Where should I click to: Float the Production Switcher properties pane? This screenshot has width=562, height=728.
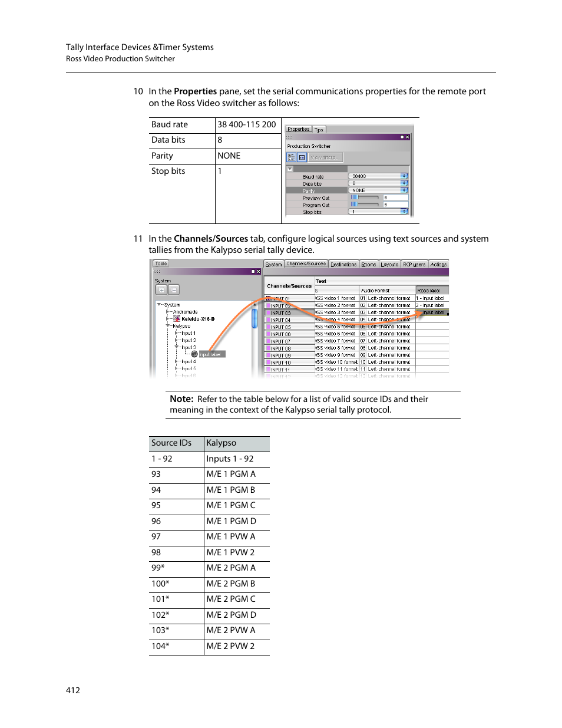coord(402,137)
